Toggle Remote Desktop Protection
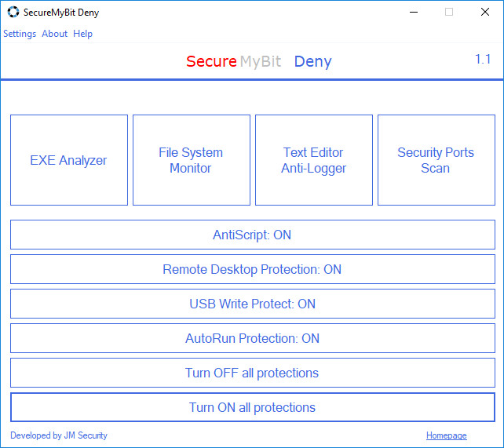The image size is (504, 448). pos(253,269)
